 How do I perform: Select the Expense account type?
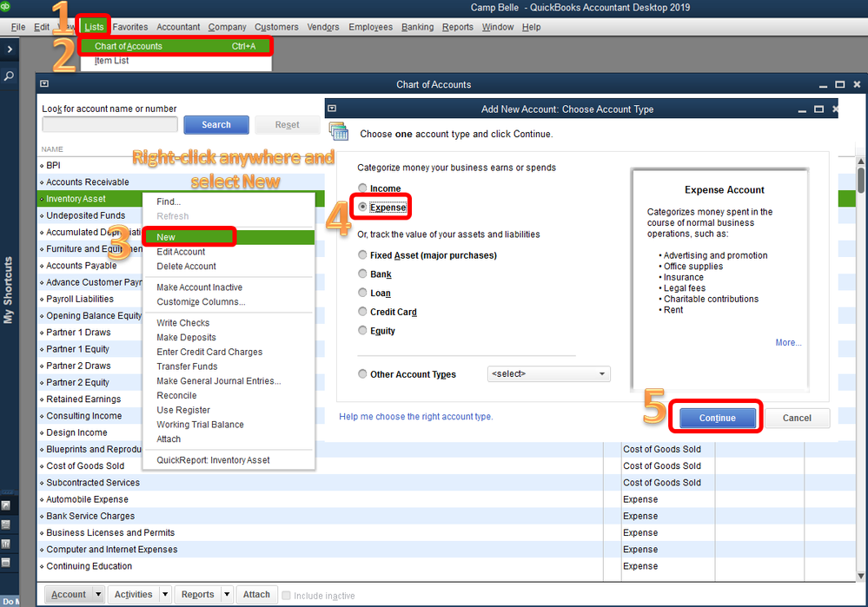(x=362, y=207)
